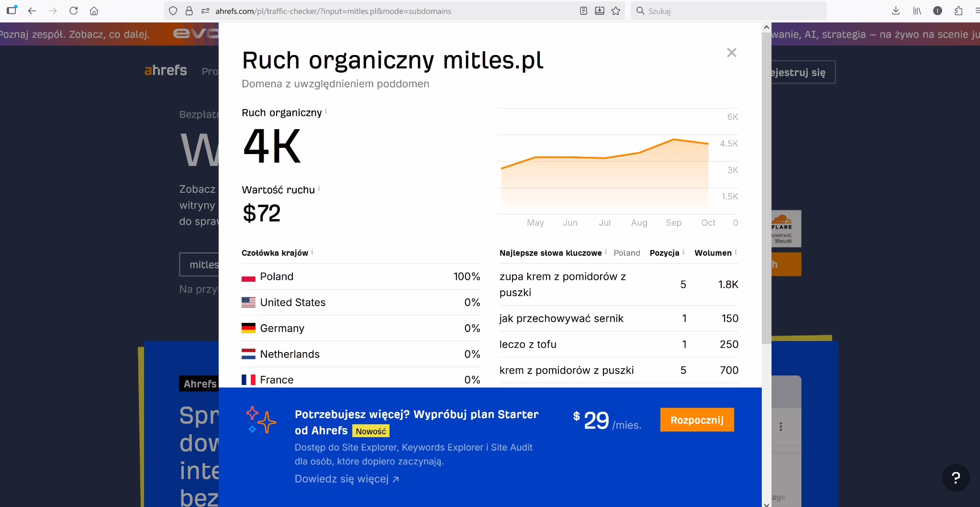The width and height of the screenshot is (980, 507).
Task: Open the browser library icon
Action: [917, 11]
